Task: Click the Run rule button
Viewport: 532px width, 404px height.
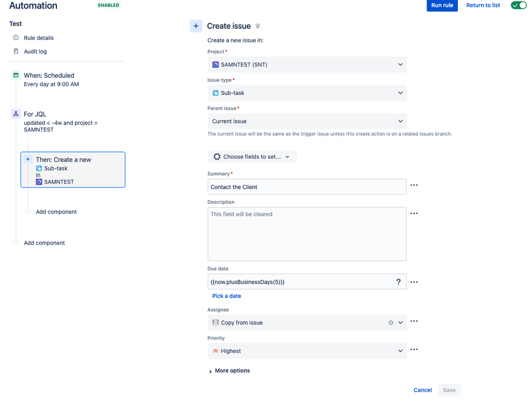Action: pyautogui.click(x=442, y=5)
